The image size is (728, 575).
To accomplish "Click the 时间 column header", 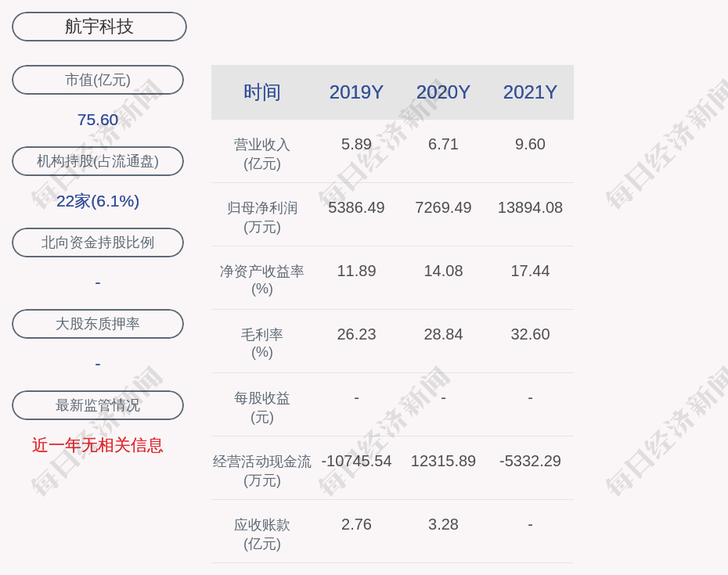I will (262, 92).
